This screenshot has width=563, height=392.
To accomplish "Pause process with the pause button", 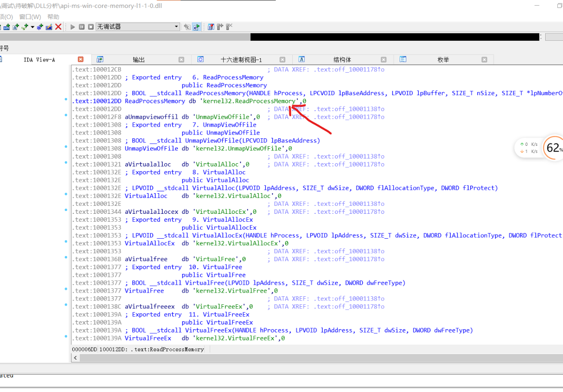I will (x=82, y=27).
